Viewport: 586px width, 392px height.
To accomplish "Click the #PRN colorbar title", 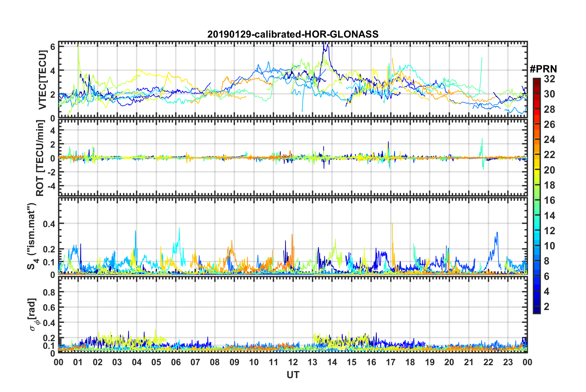I will (x=543, y=69).
